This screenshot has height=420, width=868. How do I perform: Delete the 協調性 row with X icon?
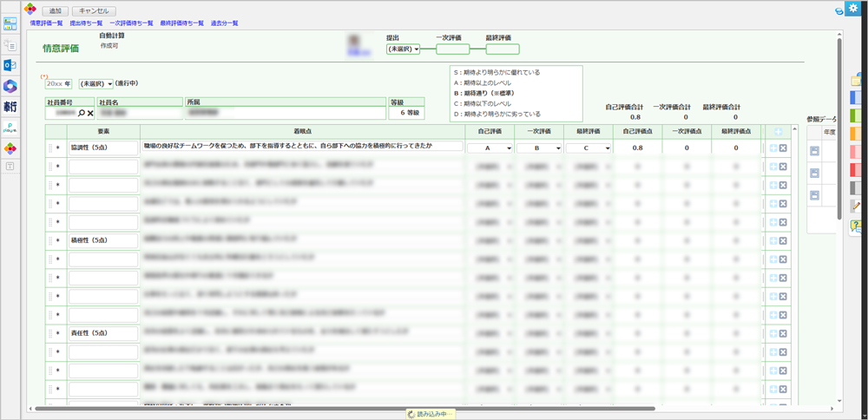[x=783, y=148]
